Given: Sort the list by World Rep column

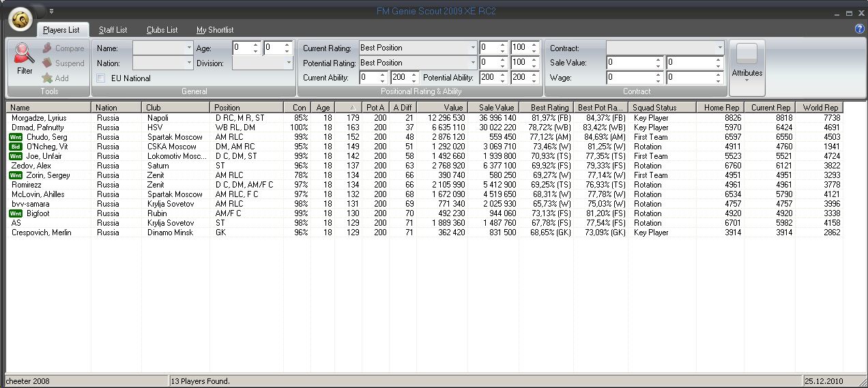Looking at the screenshot, I should [x=820, y=108].
